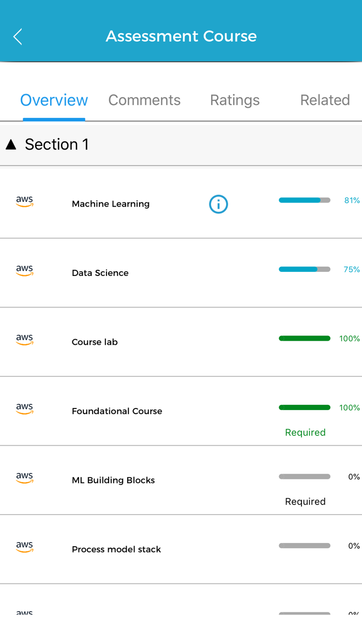Viewport: 362px width, 644px height.
Task: Open the Data Science course
Action: [100, 273]
